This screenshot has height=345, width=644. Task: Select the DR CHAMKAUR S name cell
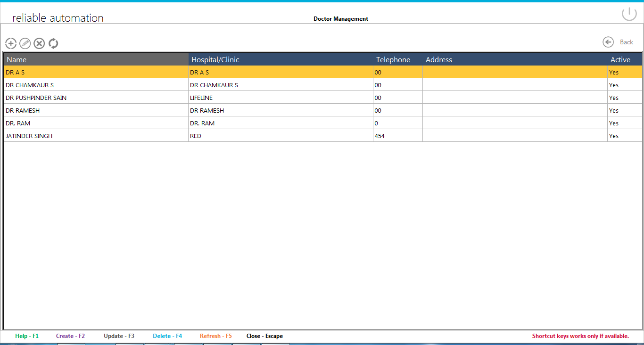[x=96, y=85]
